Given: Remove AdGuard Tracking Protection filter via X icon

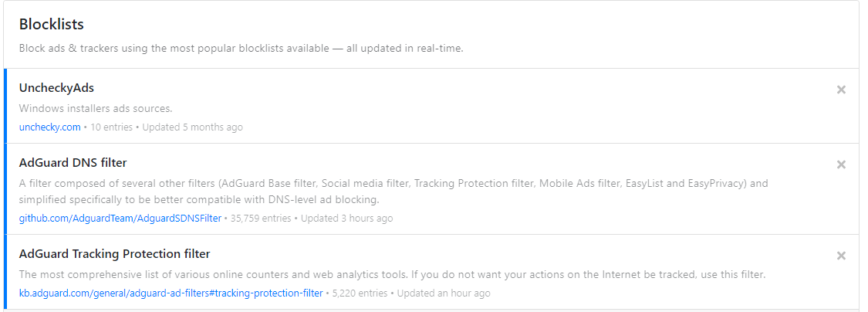Looking at the screenshot, I should [x=841, y=256].
